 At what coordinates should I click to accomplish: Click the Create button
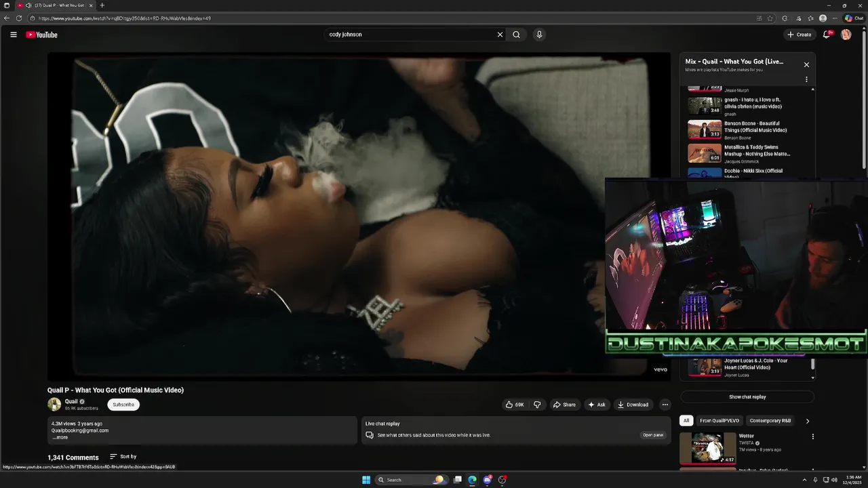click(799, 35)
